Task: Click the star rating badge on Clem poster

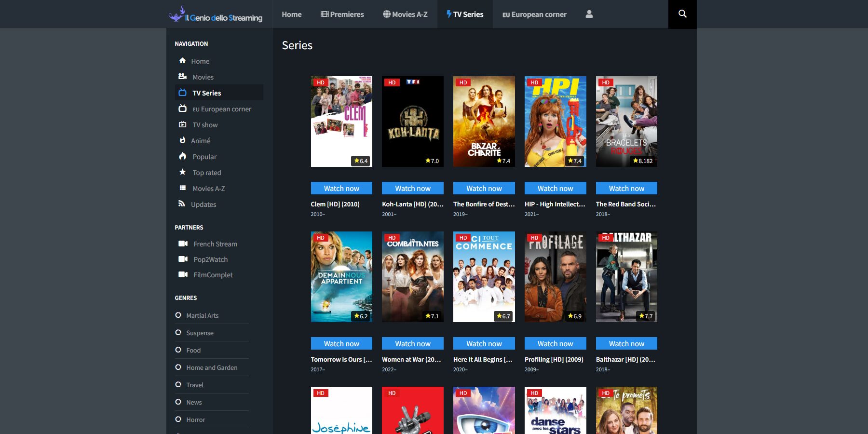Action: tap(361, 161)
